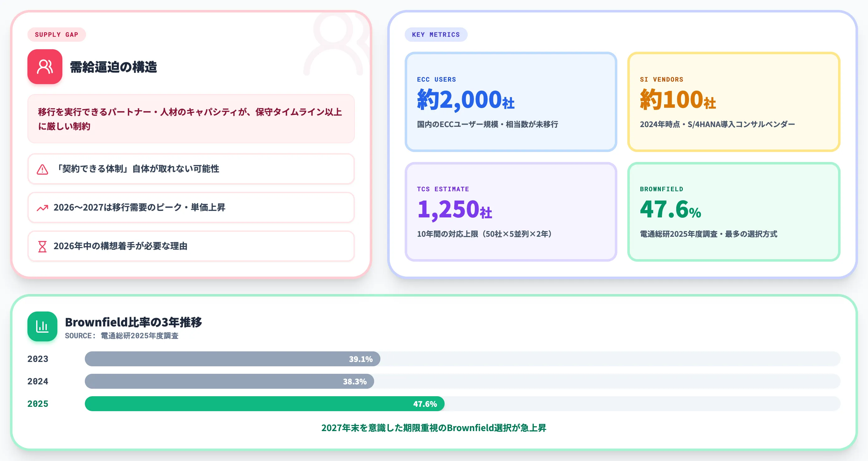Viewport: 868px width, 461px height.
Task: Open the 2026年中の構想着手が必要な理由 item
Action: pyautogui.click(x=191, y=246)
